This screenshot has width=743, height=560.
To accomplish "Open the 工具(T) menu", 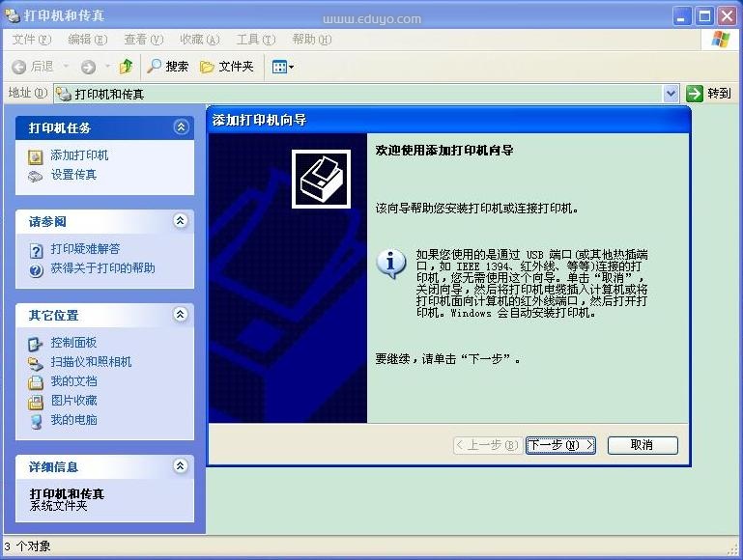I will (x=255, y=40).
